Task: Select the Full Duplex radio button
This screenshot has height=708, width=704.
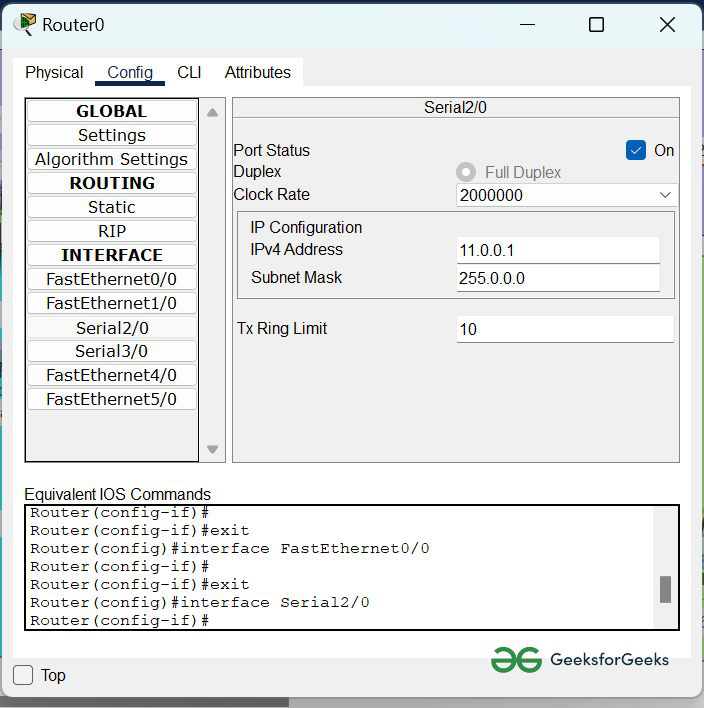Action: coord(466,172)
